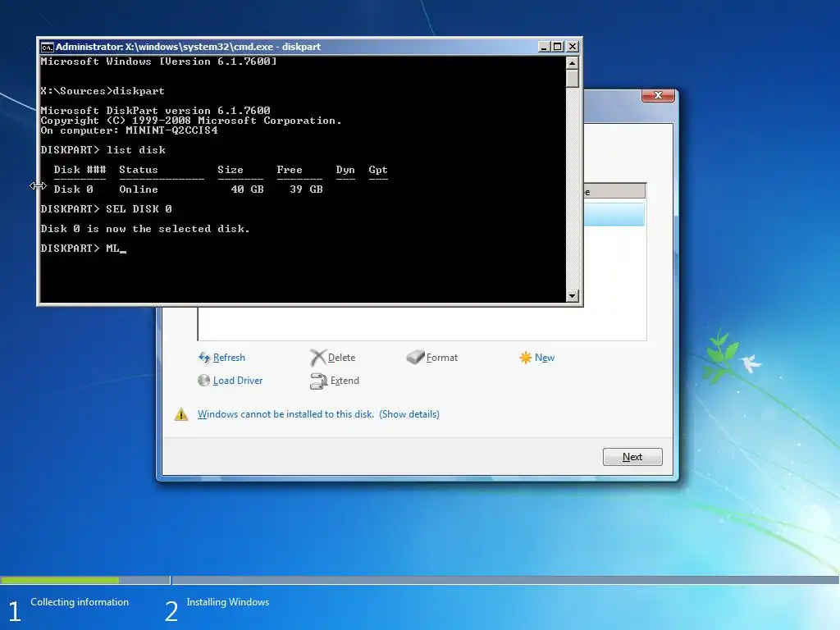Click the cmd window title bar
Screen dimensions: 840x630
(x=290, y=47)
